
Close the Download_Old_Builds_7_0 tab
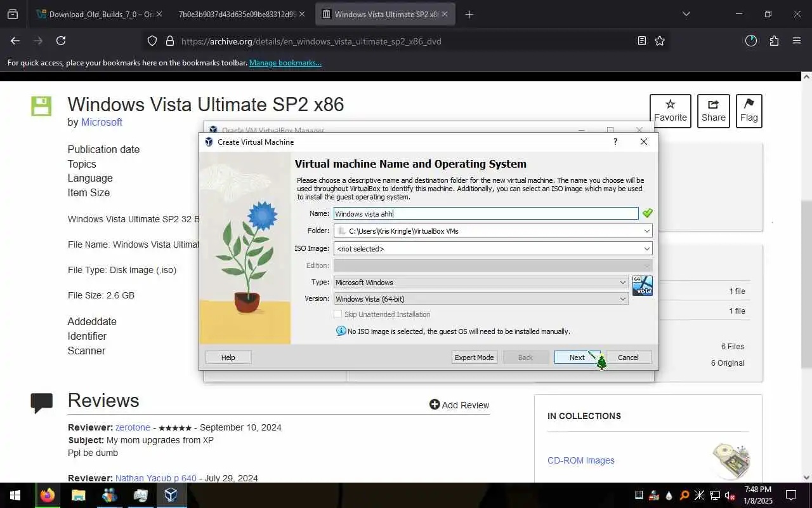click(x=159, y=14)
